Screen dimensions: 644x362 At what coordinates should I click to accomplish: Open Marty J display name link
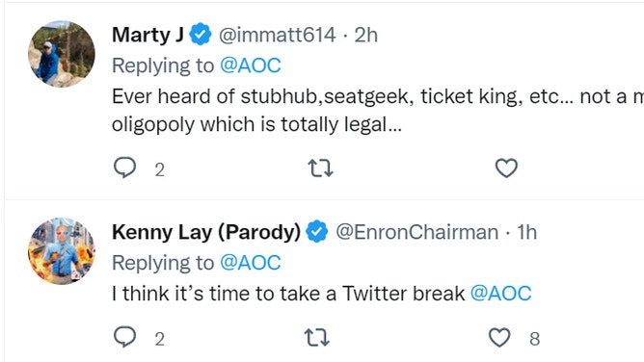coord(148,35)
